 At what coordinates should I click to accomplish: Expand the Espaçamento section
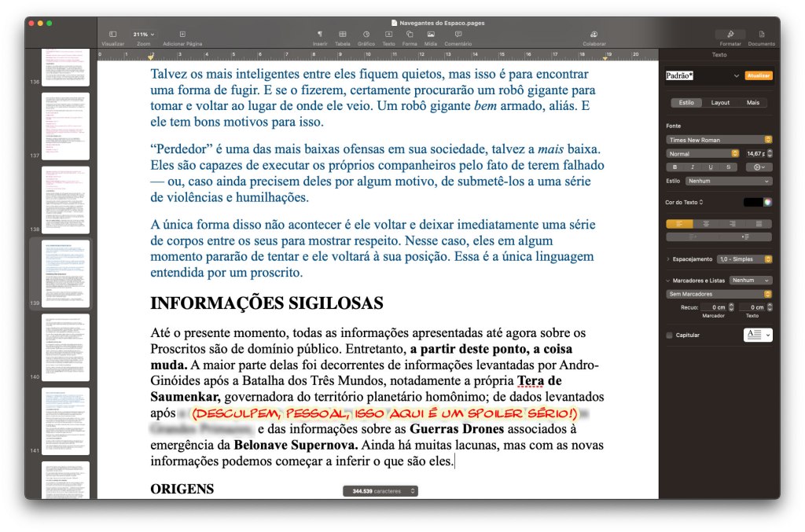click(x=668, y=259)
